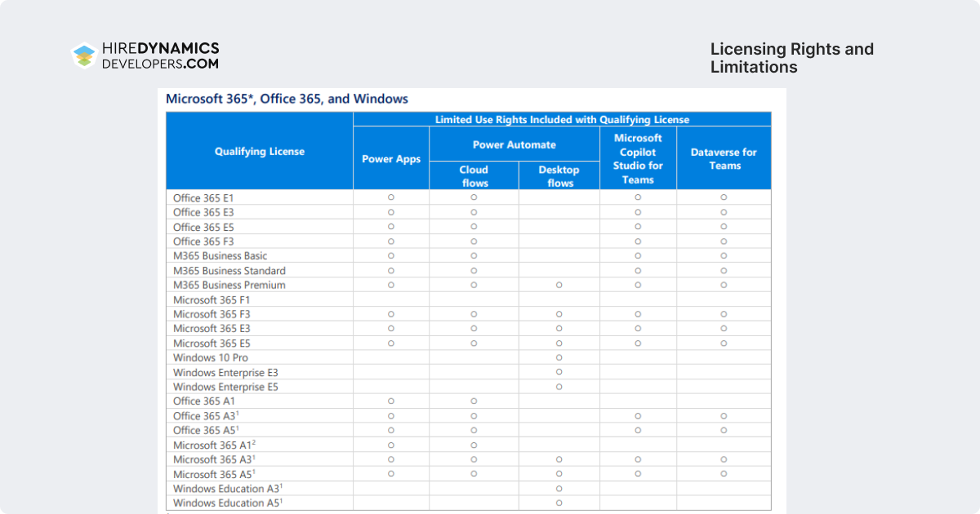Click the Licensing Rights and Limitations heading
980x514 pixels.
coord(792,58)
